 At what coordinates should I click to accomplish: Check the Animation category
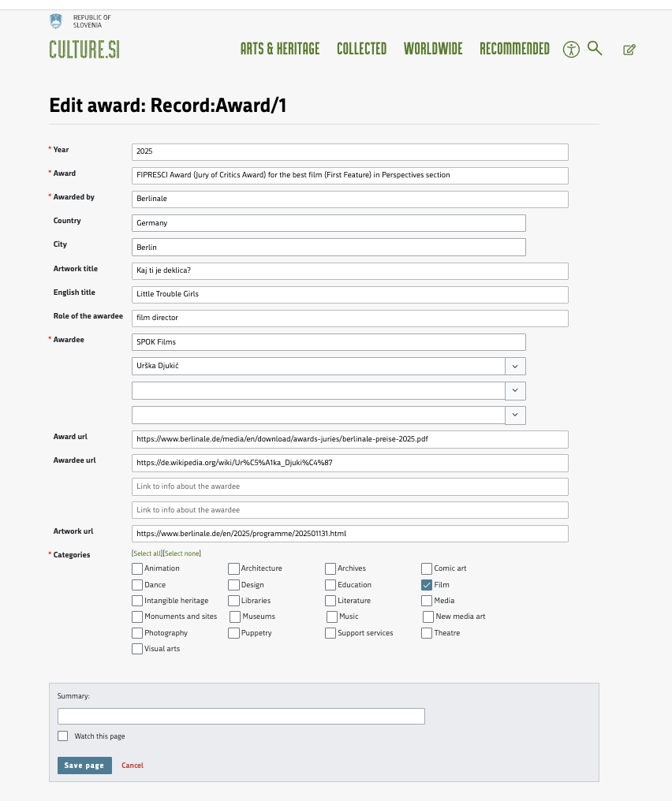pyautogui.click(x=137, y=568)
